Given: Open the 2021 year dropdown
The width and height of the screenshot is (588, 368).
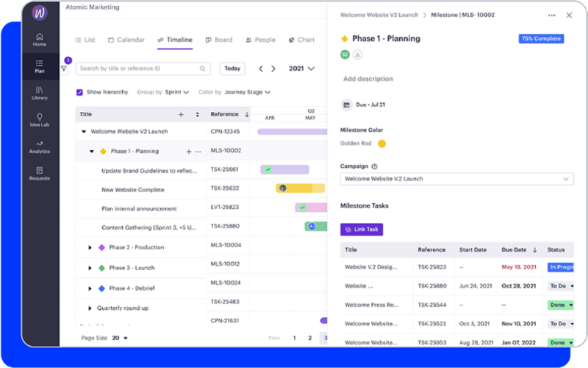Looking at the screenshot, I should (301, 68).
